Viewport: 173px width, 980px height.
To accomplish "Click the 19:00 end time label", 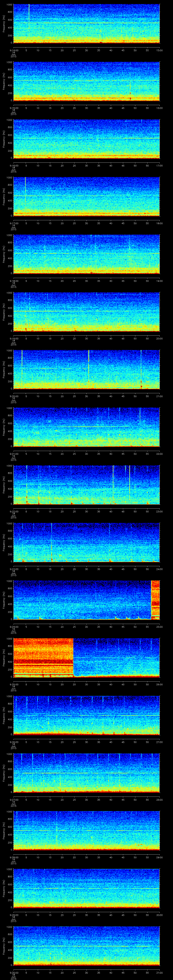I will 160,281.
